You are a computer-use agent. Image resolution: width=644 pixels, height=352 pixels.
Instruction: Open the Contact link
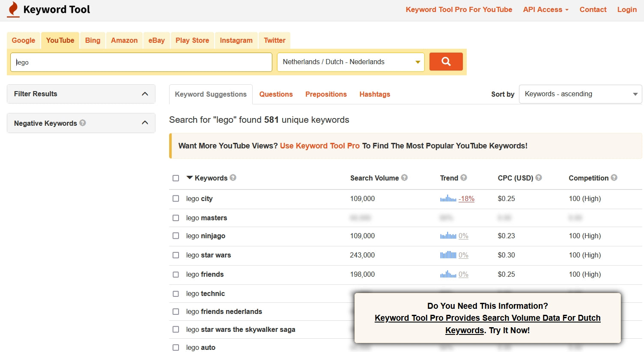pos(593,9)
